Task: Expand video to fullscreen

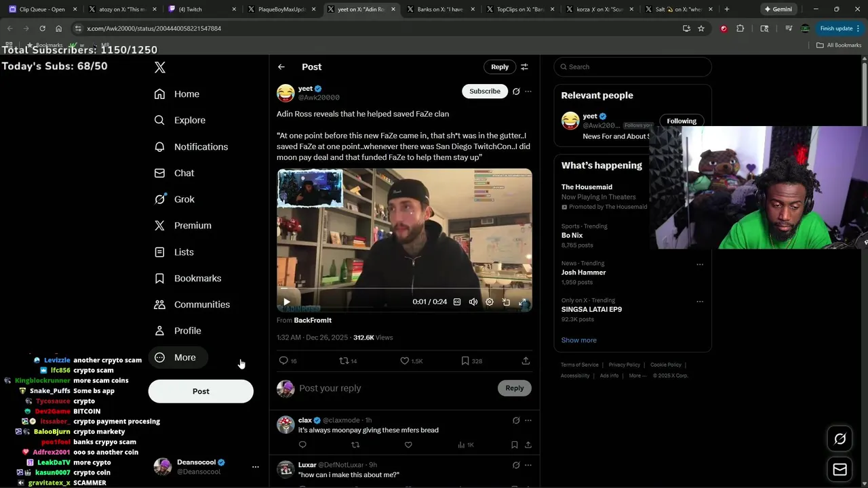Action: pos(522,302)
